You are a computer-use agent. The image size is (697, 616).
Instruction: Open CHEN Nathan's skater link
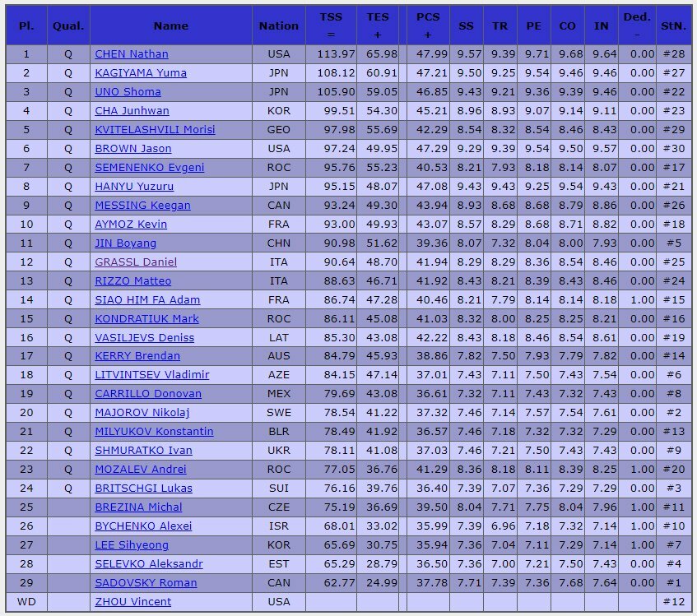click(x=132, y=54)
